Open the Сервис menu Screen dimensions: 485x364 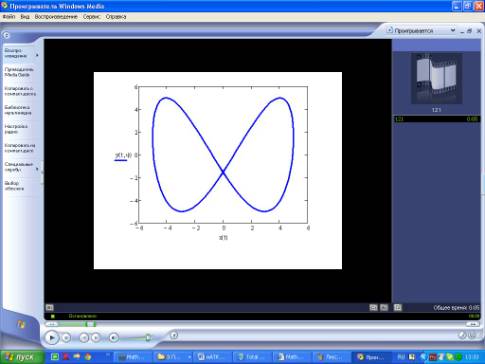[x=92, y=16]
